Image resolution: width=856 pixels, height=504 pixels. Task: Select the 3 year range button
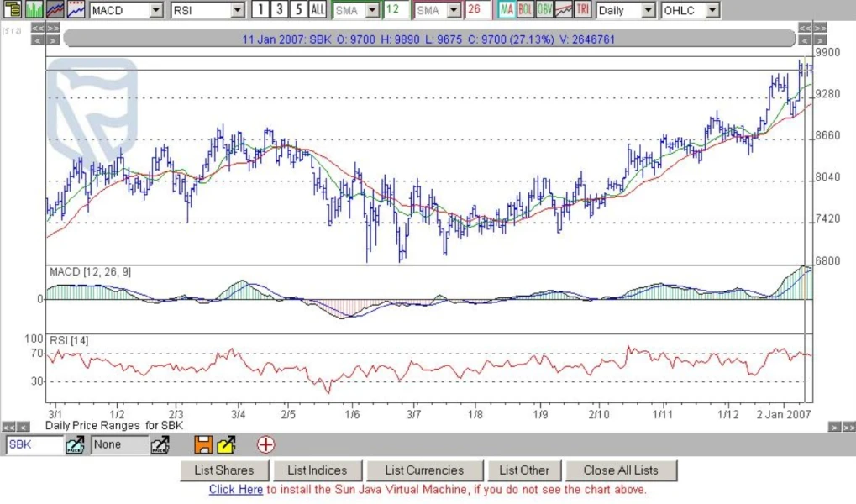280,10
